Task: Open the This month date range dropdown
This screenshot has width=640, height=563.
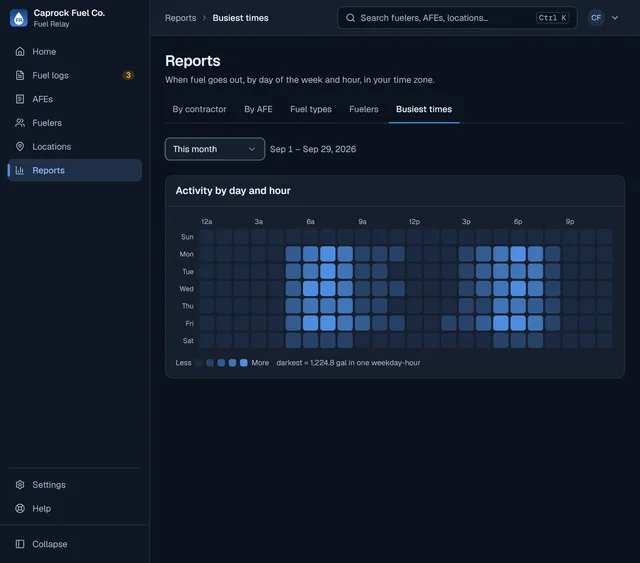Action: [215, 149]
